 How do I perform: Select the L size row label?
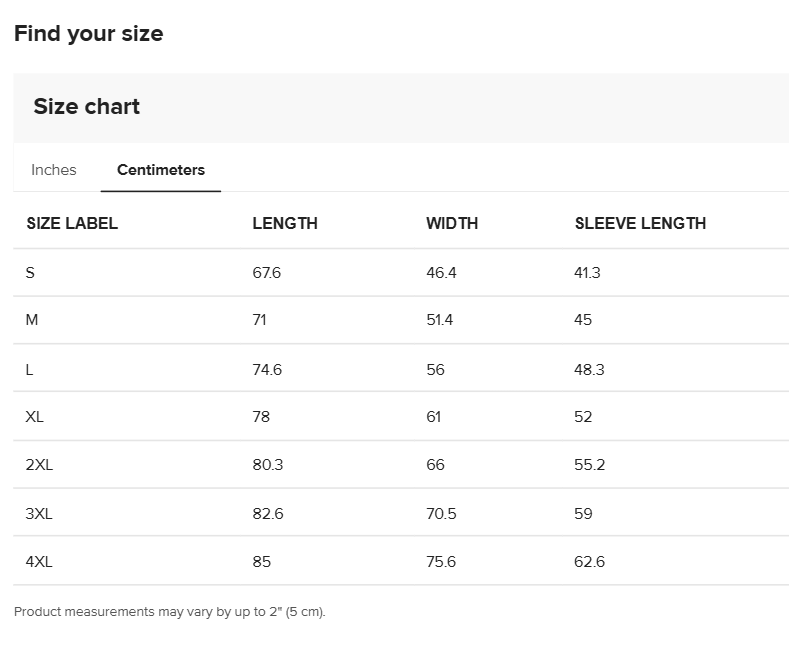(29, 370)
